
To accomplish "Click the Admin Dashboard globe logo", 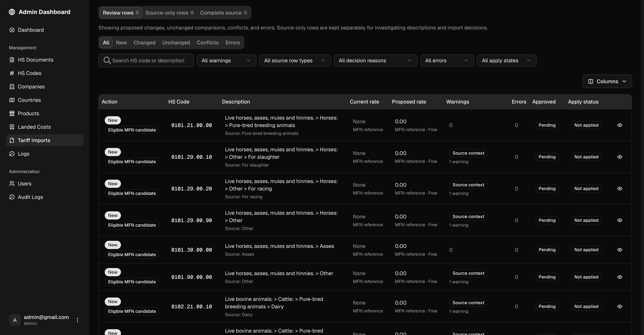I will pos(12,12).
